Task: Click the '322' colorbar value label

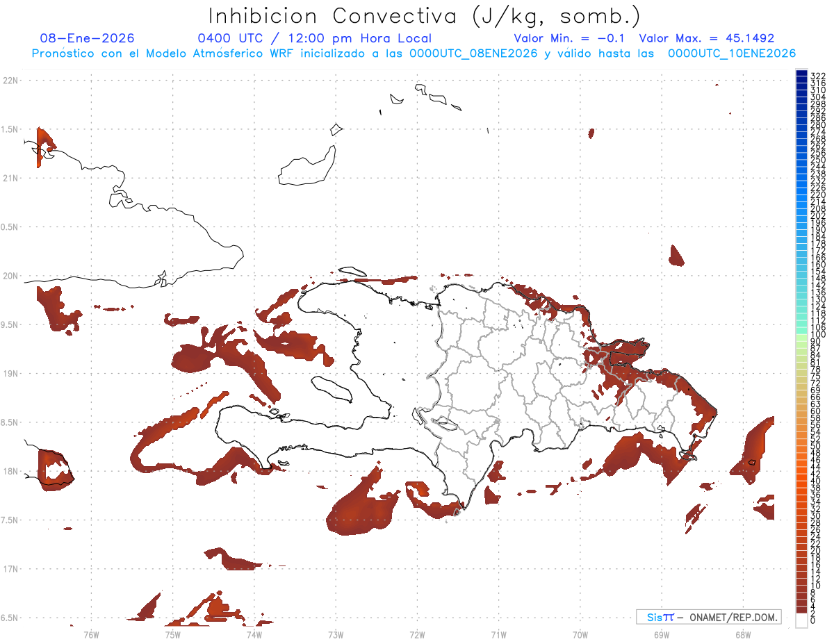Action: (818, 75)
